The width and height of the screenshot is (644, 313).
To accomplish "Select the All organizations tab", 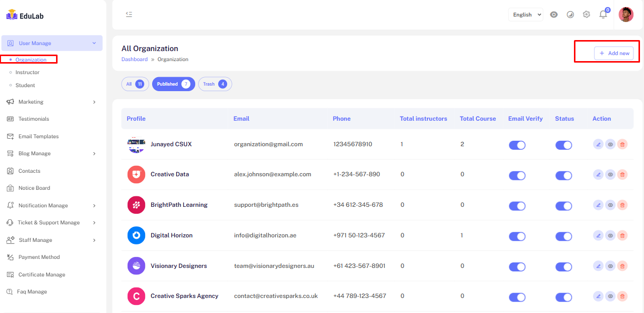I will tap(135, 84).
